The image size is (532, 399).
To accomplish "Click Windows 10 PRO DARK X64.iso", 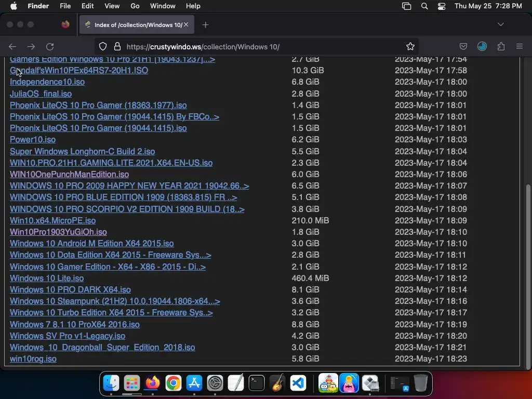I will click(x=70, y=290).
